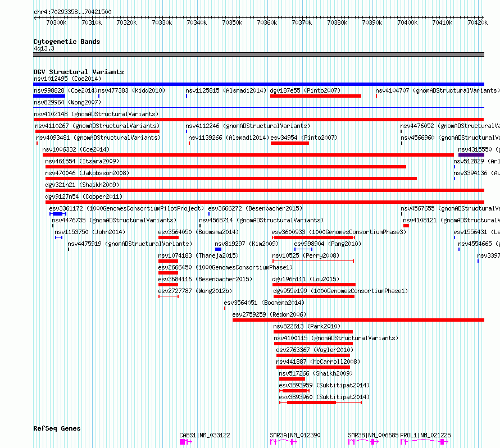Select esv2666450 1000GenomesConsortiumPhase1 label
Image resolution: width=500 pixels, height=448 pixels.
pyautogui.click(x=225, y=267)
